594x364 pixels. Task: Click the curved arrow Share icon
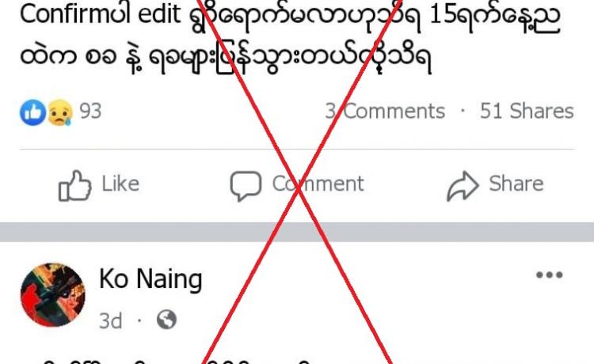pyautogui.click(x=463, y=186)
